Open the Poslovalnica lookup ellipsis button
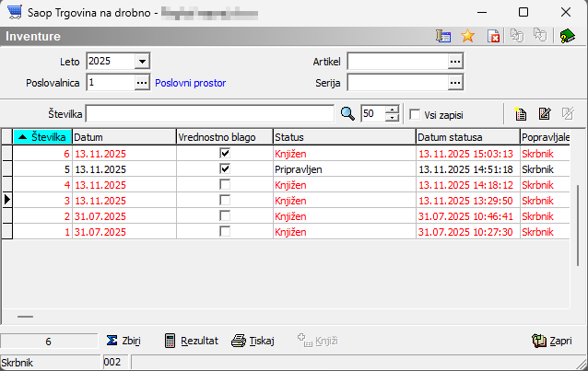This screenshot has height=371, width=588. 142,83
